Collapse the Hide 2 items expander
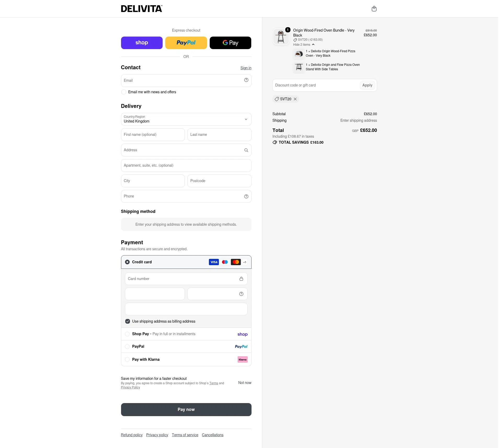The width and height of the screenshot is (502, 448). tap(304, 45)
